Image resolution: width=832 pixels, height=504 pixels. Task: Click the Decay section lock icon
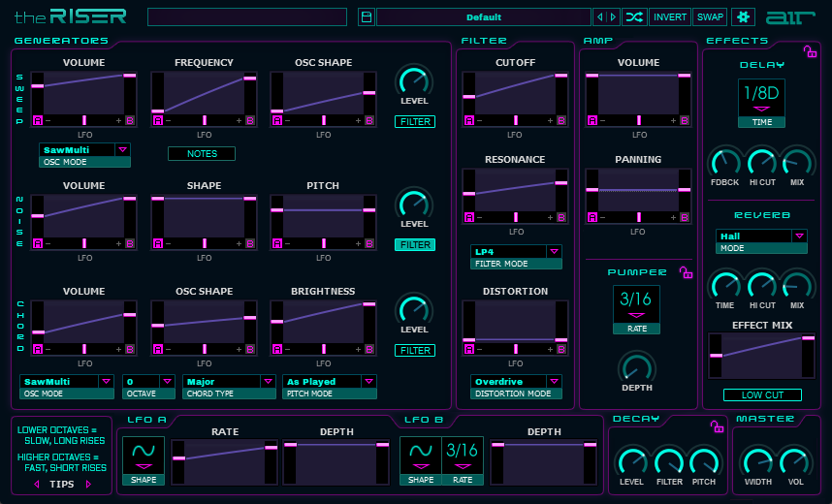coord(716,425)
